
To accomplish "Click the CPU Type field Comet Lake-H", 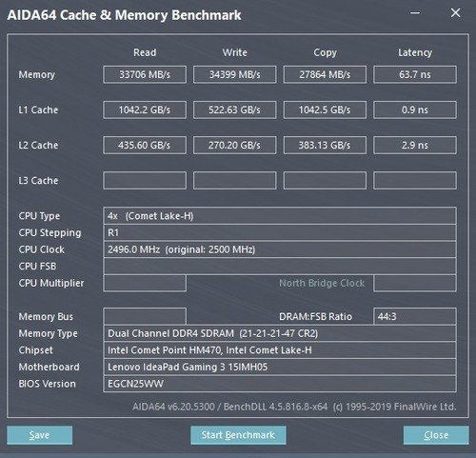I will pyautogui.click(x=280, y=216).
